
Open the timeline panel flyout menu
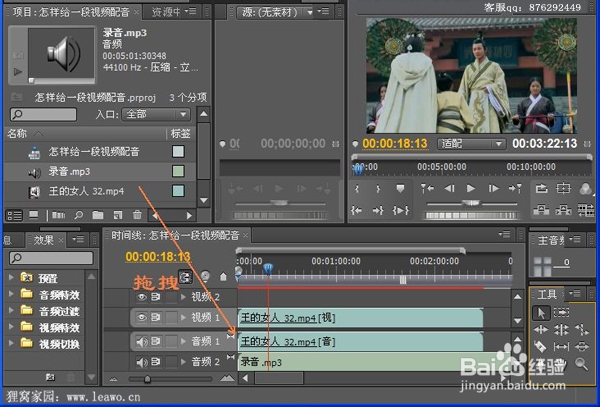(505, 234)
